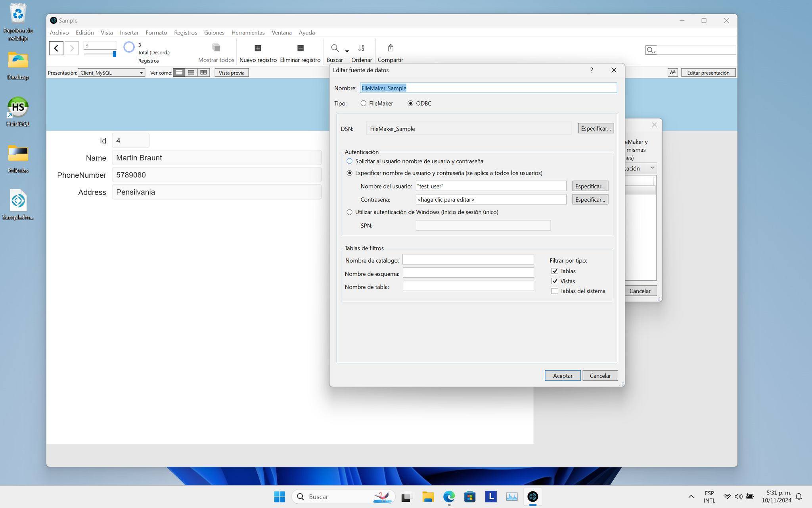Go to next record arrow
The height and width of the screenshot is (508, 812).
click(x=72, y=48)
